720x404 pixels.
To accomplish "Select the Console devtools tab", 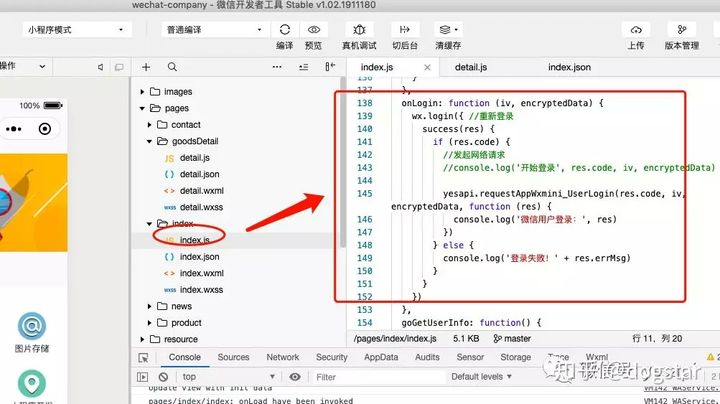I will pyautogui.click(x=185, y=357).
